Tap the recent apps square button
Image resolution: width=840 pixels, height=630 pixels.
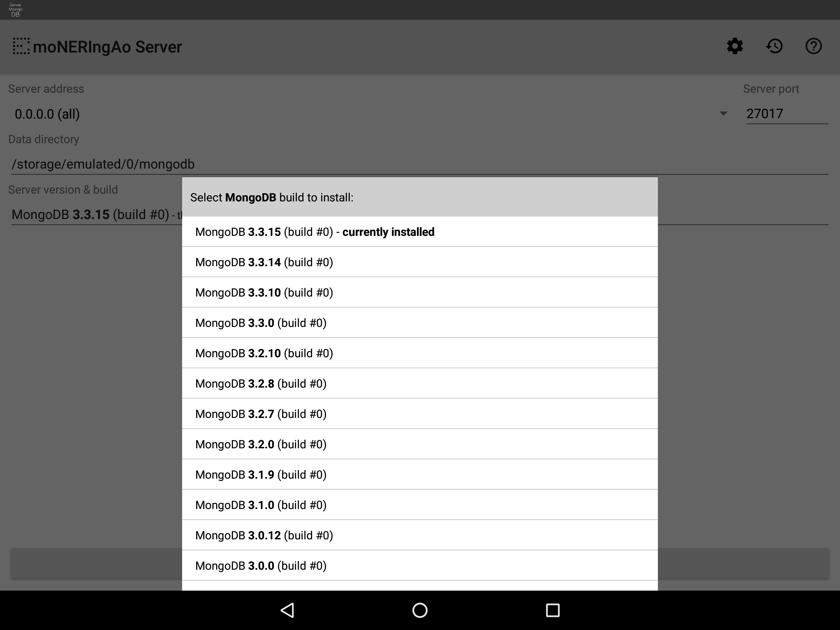point(552,610)
